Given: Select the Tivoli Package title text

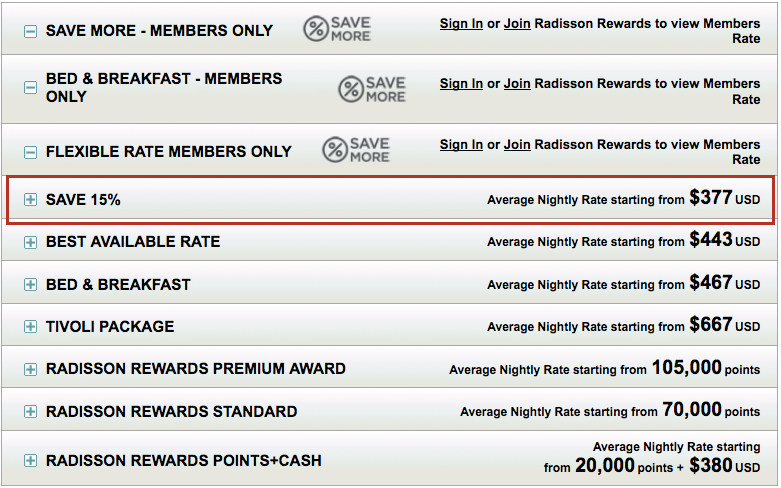Looking at the screenshot, I should click(110, 327).
